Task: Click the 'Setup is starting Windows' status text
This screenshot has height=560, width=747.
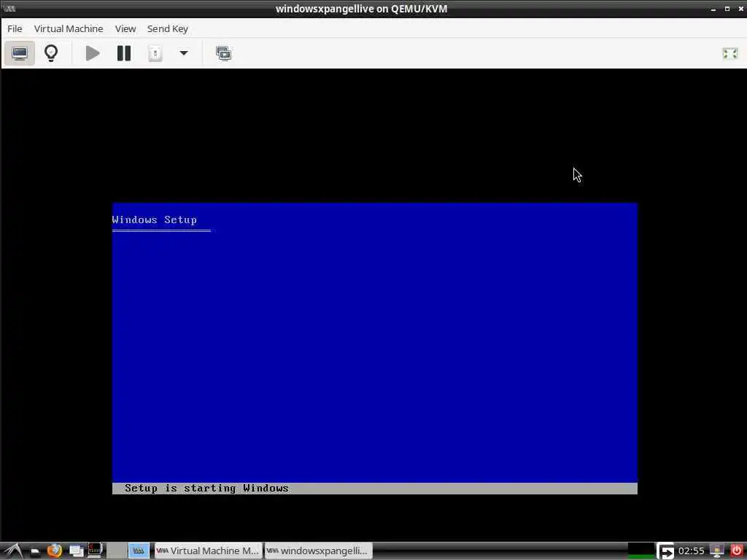Action: click(x=206, y=488)
